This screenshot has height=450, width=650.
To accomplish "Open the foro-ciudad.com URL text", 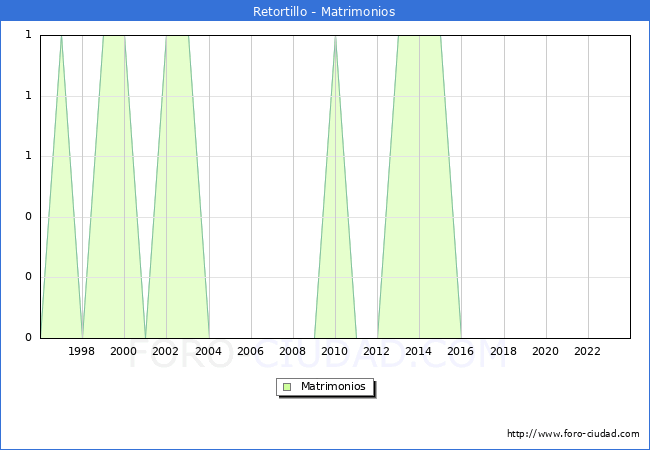I will pyautogui.click(x=573, y=434).
